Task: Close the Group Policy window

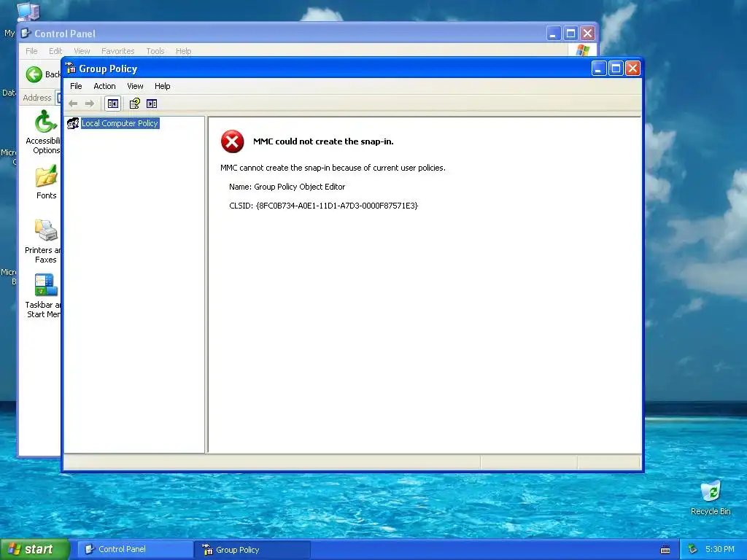Action: coord(632,69)
